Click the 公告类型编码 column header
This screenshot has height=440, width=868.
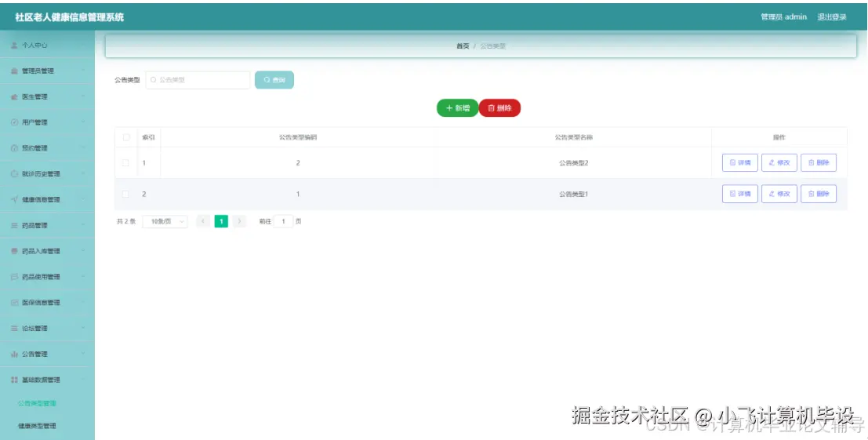click(298, 137)
